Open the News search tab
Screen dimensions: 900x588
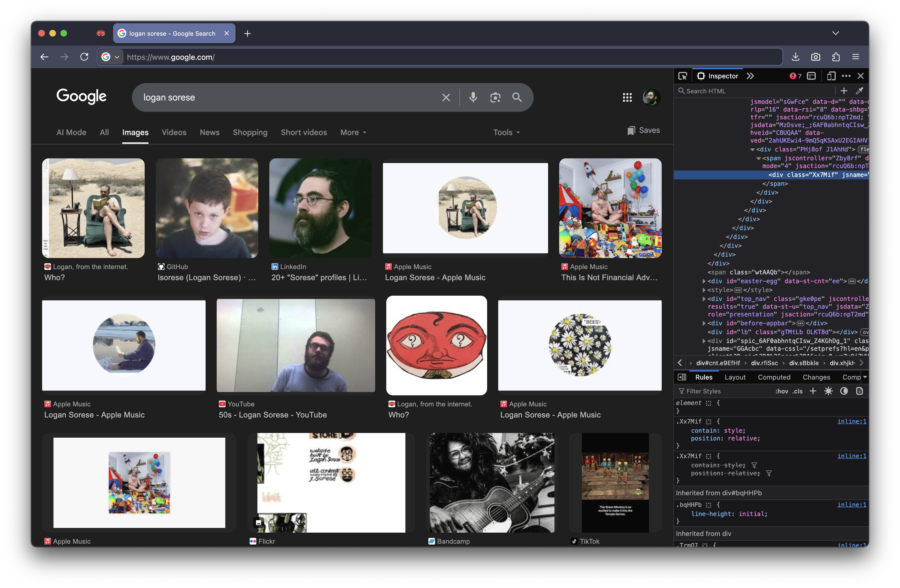[209, 132]
